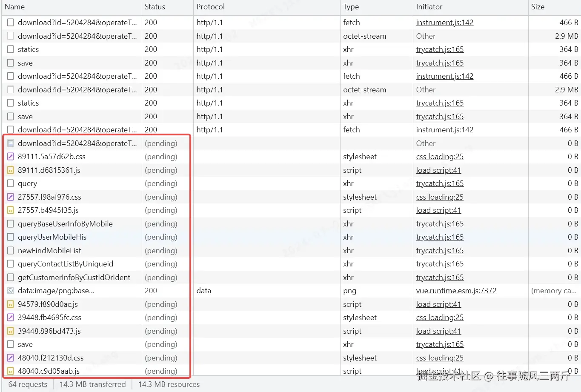Viewport: 581px width, 392px height.
Task: Click the (memory ca... size cell
Action: click(554, 291)
